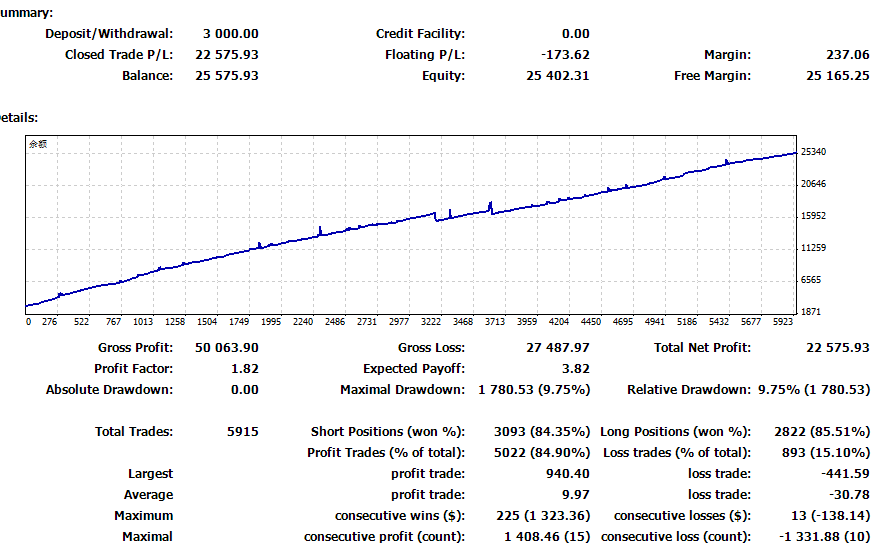Image resolution: width=895 pixels, height=544 pixels.
Task: Click Profit Trades value 5022 (84.90%)
Action: pos(542,453)
